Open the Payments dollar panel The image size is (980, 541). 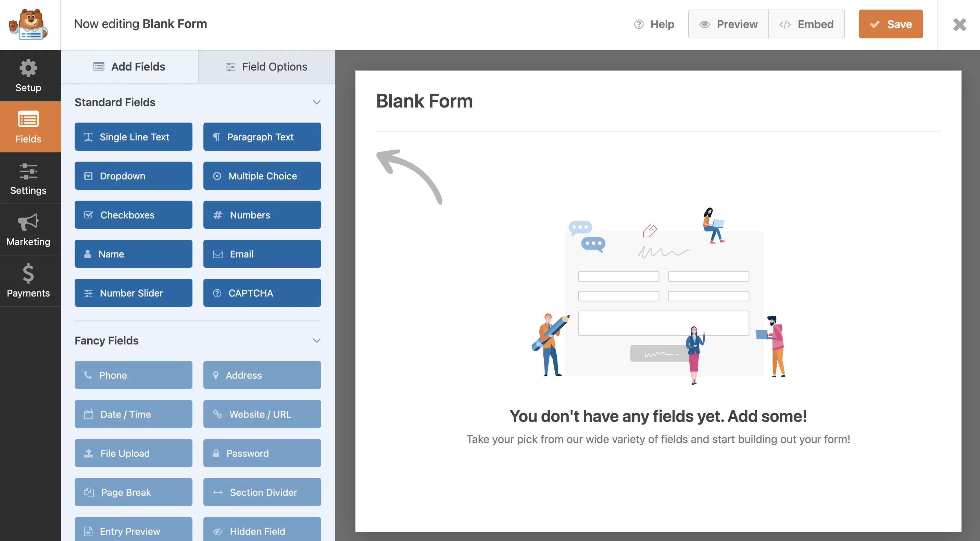point(28,281)
